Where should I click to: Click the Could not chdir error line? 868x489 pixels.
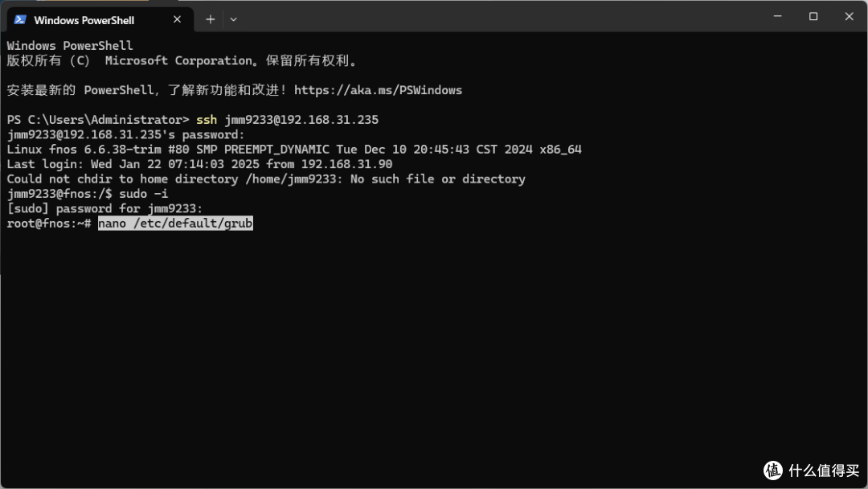(x=266, y=179)
